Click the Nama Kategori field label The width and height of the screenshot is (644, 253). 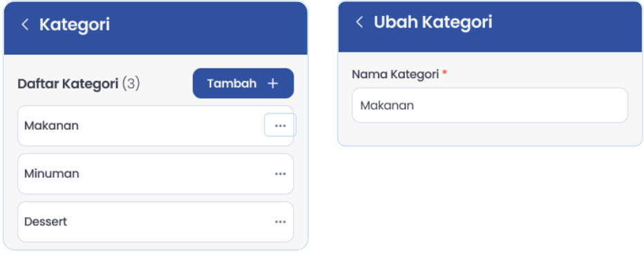point(395,75)
